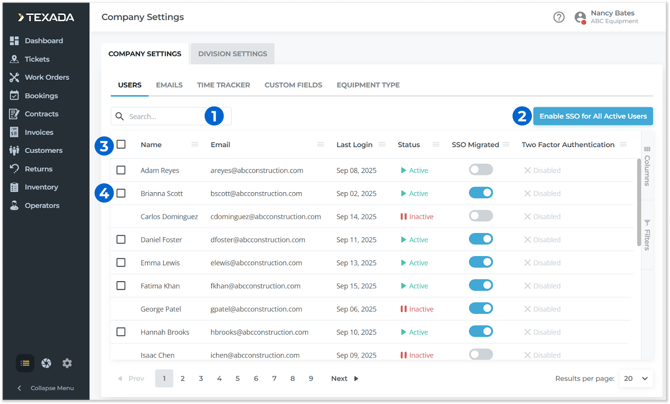
Task: Go to the Bookings calendar icon
Action: (x=14, y=96)
